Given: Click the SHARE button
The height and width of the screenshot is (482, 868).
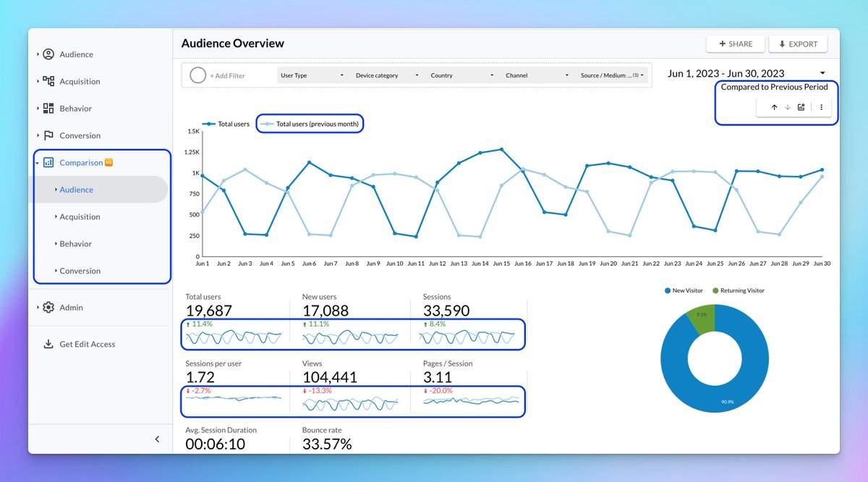Looking at the screenshot, I should pos(736,43).
